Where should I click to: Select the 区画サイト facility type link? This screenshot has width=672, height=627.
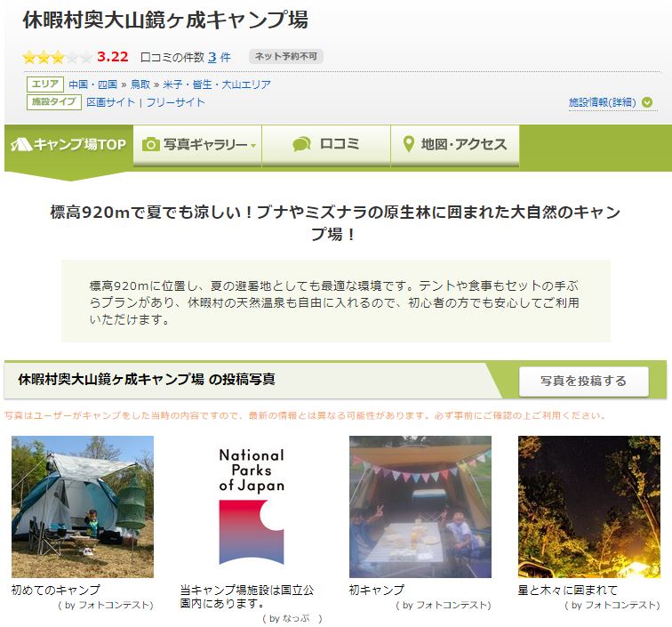(110, 102)
